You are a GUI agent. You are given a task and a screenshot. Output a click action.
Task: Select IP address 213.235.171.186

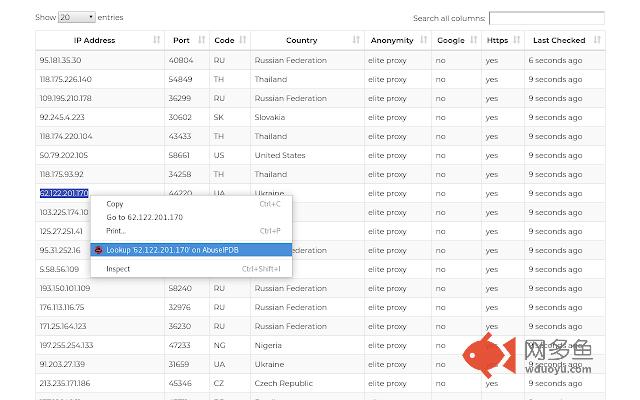click(65, 383)
